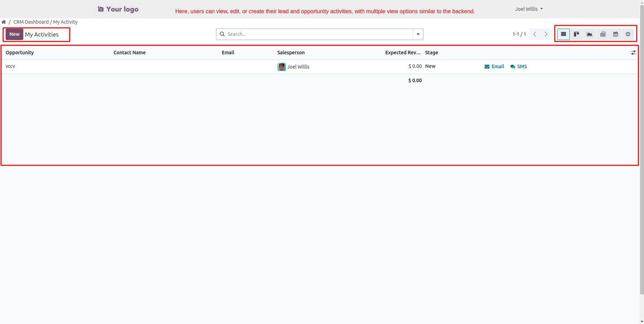Go to next page of records
Viewport: 644px width, 324px height.
coord(546,34)
